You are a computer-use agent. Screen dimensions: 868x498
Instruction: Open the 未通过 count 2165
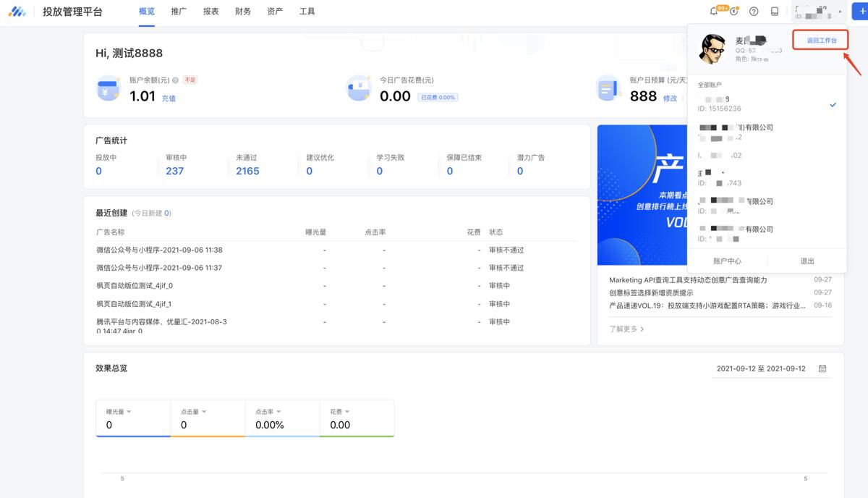tap(247, 172)
